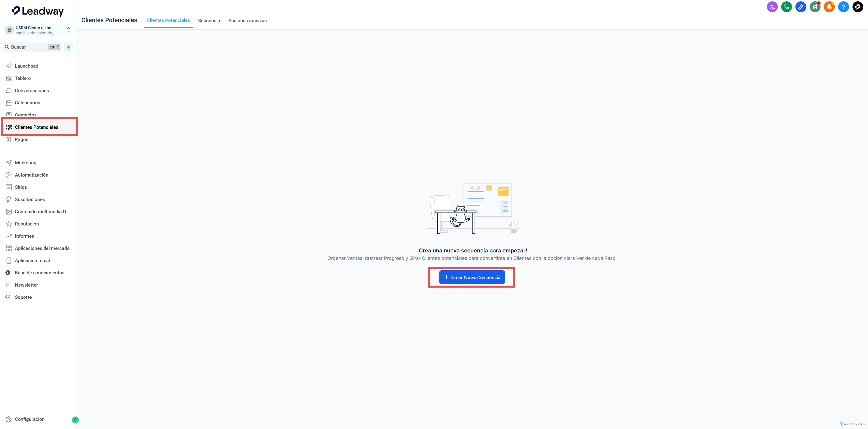Go to Automatización in sidebar
This screenshot has height=429, width=868.
[x=31, y=175]
